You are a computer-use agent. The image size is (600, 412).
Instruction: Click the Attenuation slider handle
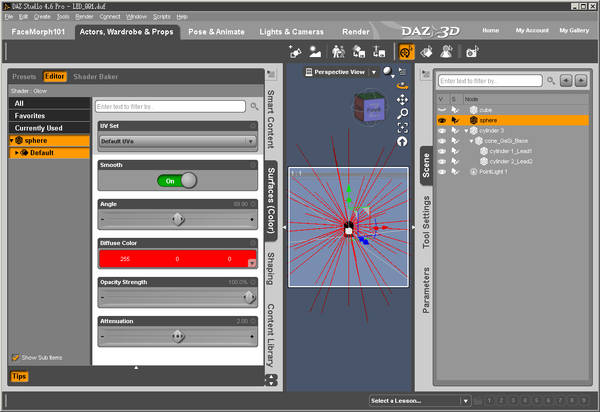coord(178,336)
